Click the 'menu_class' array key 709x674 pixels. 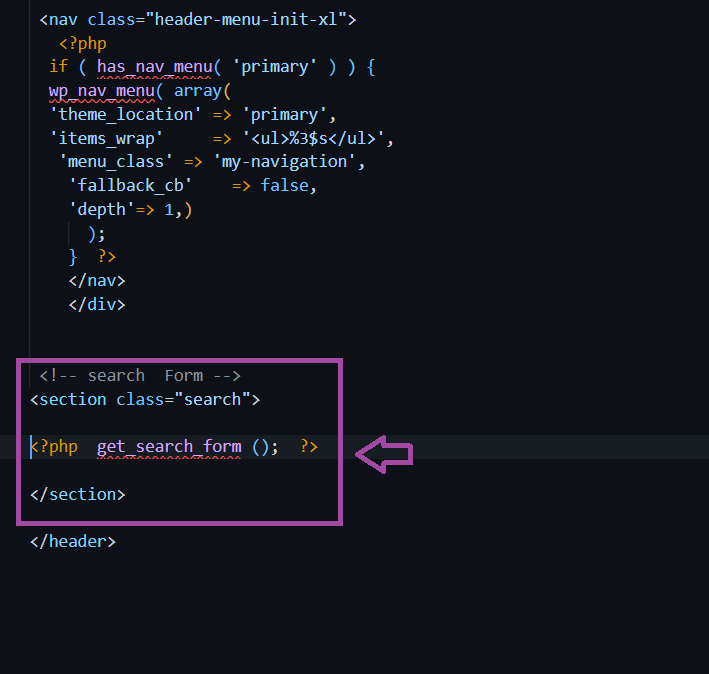[x=116, y=162]
